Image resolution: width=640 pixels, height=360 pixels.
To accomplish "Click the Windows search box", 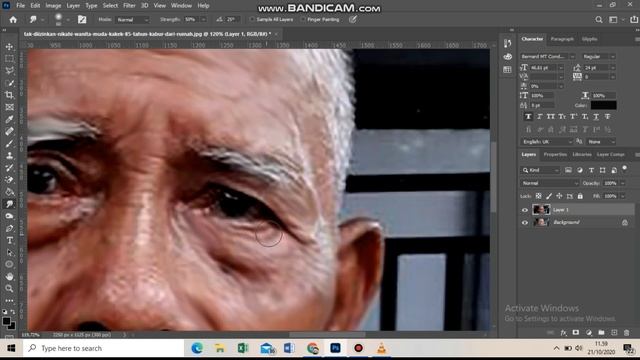I will pos(103,348).
